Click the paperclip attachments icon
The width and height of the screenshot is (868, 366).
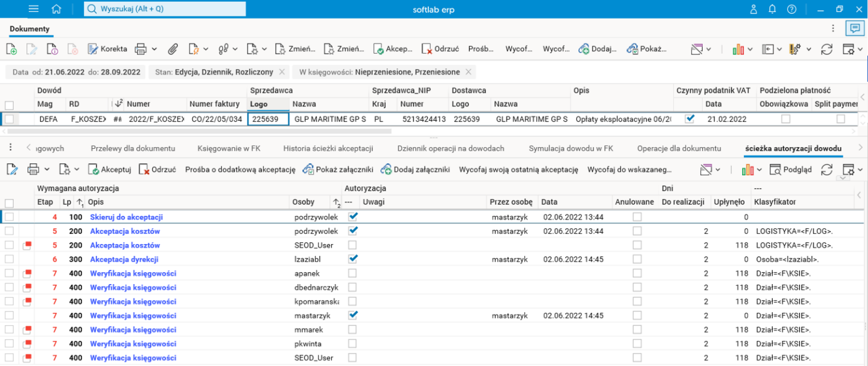[172, 49]
